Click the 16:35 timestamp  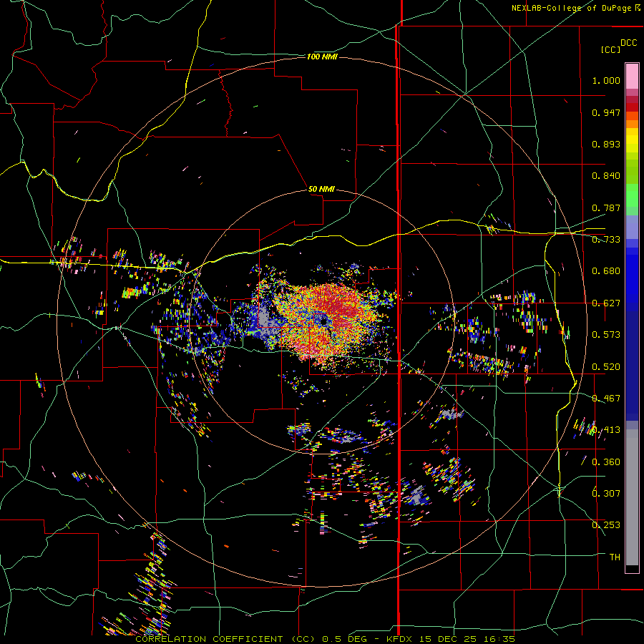point(499,639)
